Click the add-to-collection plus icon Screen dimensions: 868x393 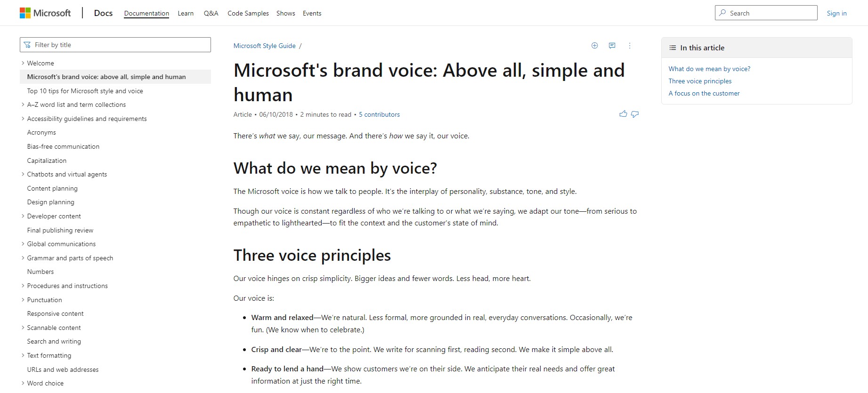594,45
